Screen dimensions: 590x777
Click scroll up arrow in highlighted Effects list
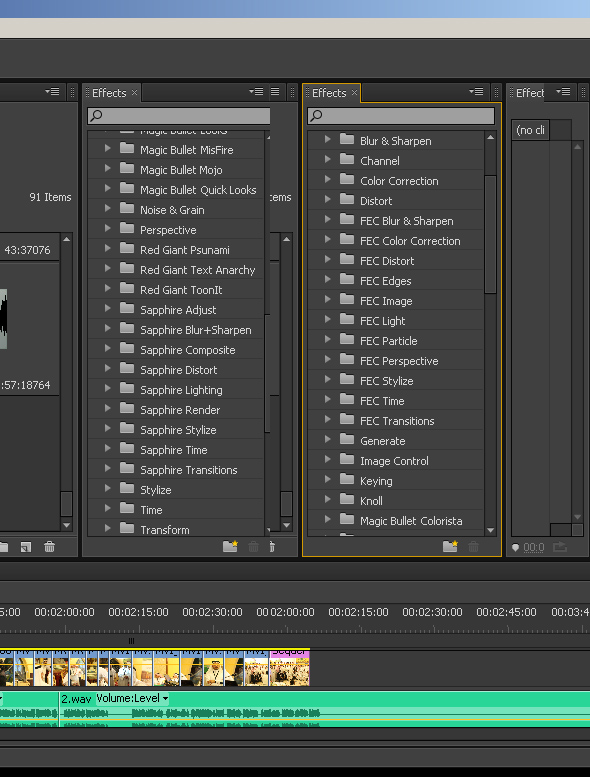tap(490, 137)
